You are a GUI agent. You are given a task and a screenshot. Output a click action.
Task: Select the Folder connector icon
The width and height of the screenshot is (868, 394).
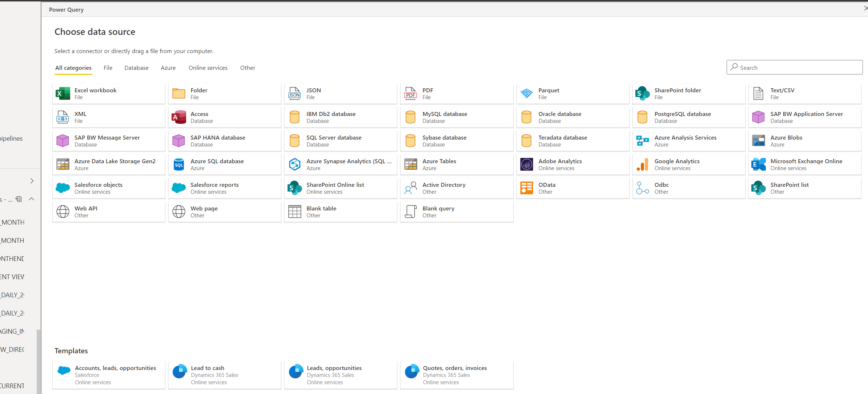click(179, 94)
